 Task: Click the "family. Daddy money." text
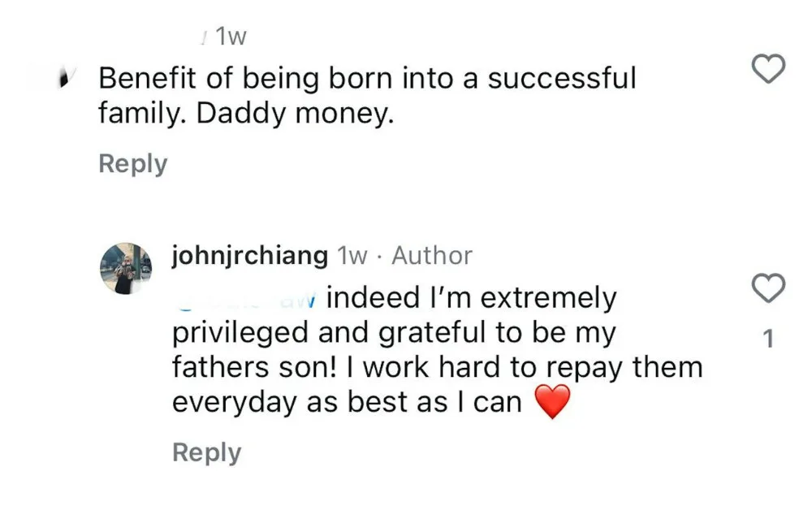click(245, 114)
